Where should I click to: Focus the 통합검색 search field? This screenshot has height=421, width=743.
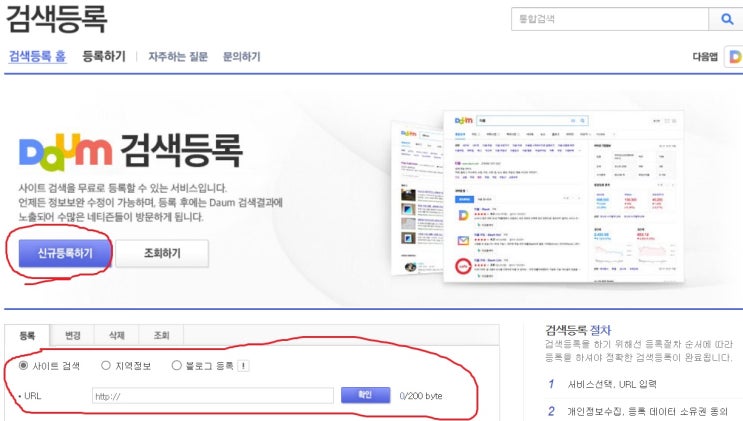(x=609, y=19)
